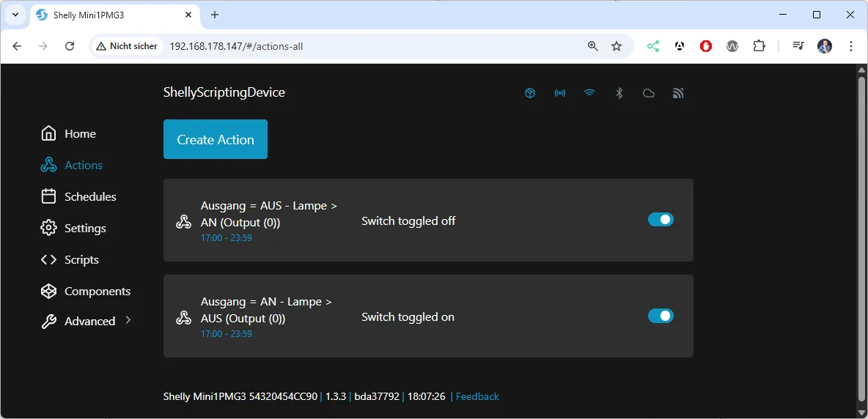The image size is (868, 419).
Task: Click the cube device icon in header
Action: coord(530,93)
